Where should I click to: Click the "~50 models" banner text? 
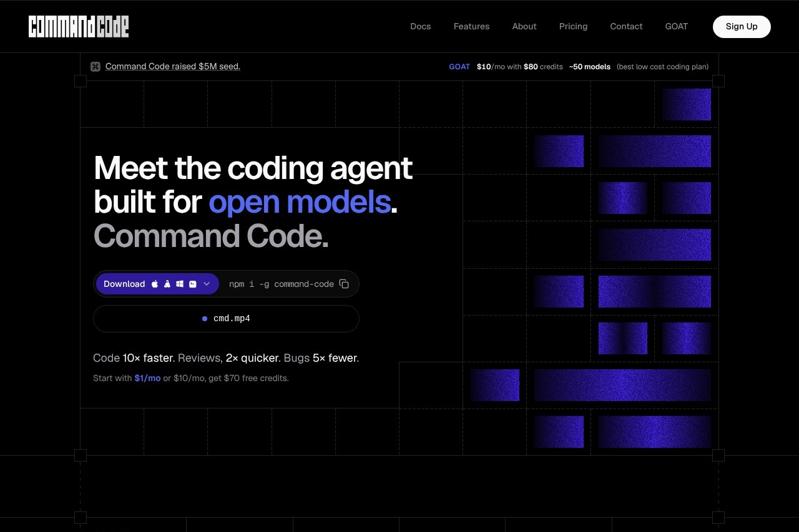click(590, 67)
